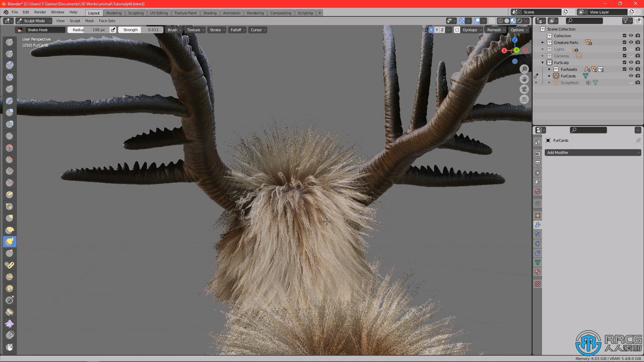Open the World properties tab
The width and height of the screenshot is (644, 362).
pos(538,191)
